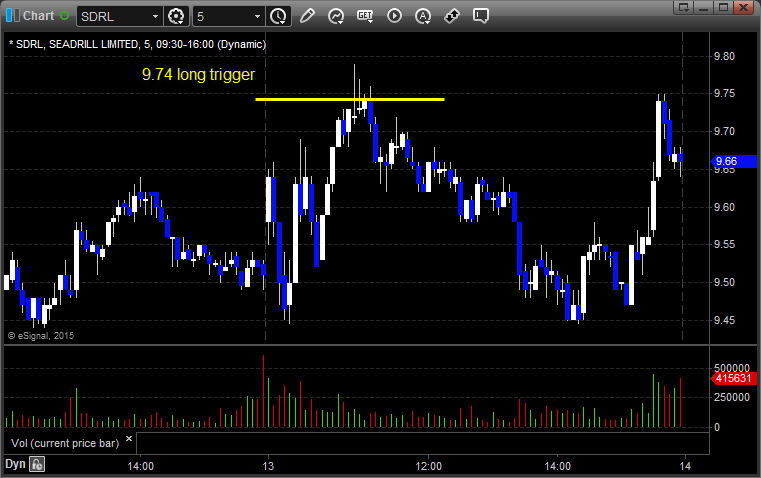
Task: Open the GET tools menu
Action: (x=365, y=16)
